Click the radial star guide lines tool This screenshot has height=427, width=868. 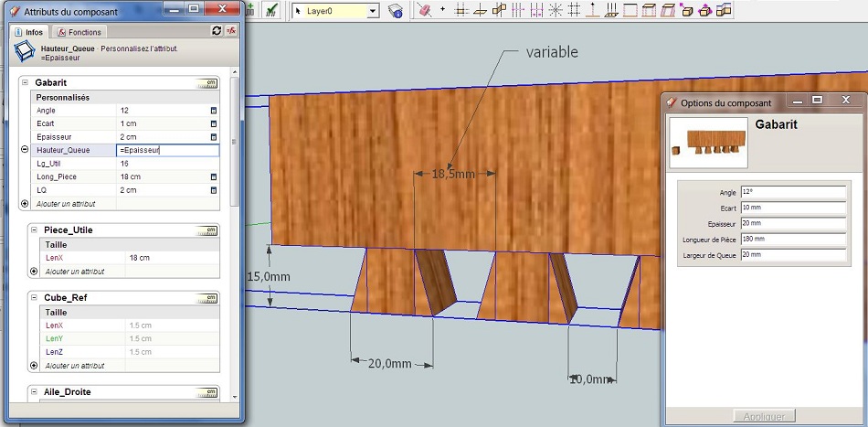coord(556,10)
